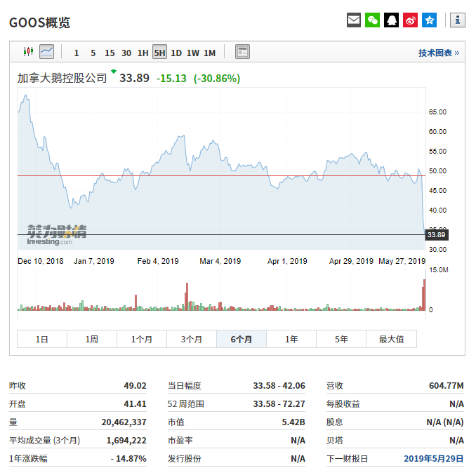
Task: Click the last price value 33.89 in header
Action: (x=134, y=79)
